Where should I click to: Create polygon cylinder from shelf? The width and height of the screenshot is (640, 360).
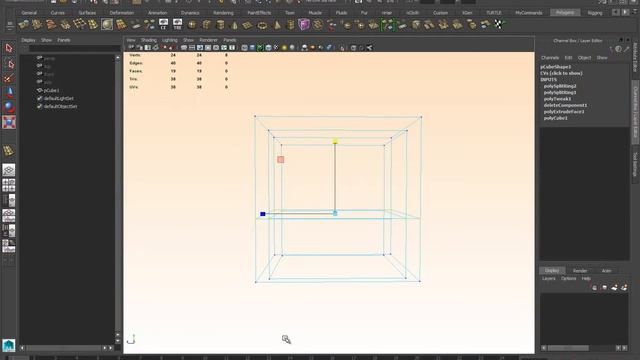pyautogui.click(x=220, y=25)
